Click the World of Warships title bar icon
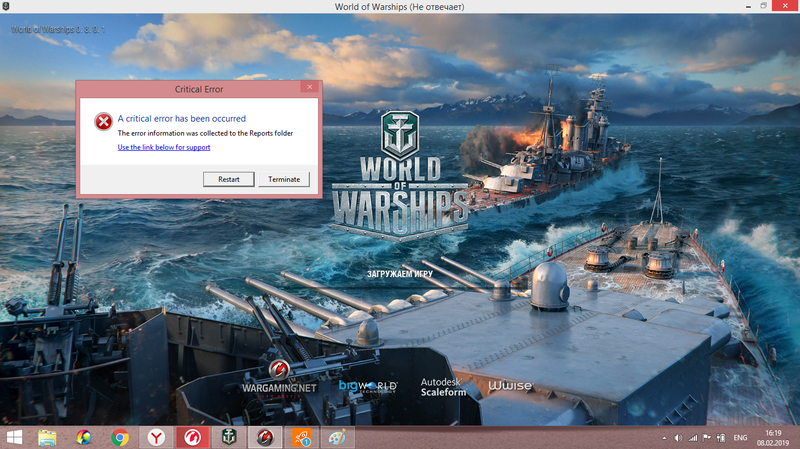 6,6
